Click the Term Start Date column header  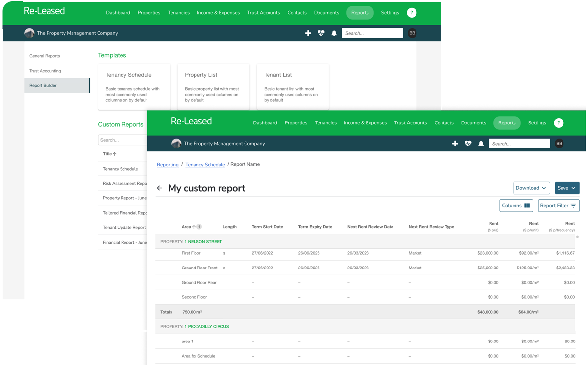pyautogui.click(x=268, y=227)
